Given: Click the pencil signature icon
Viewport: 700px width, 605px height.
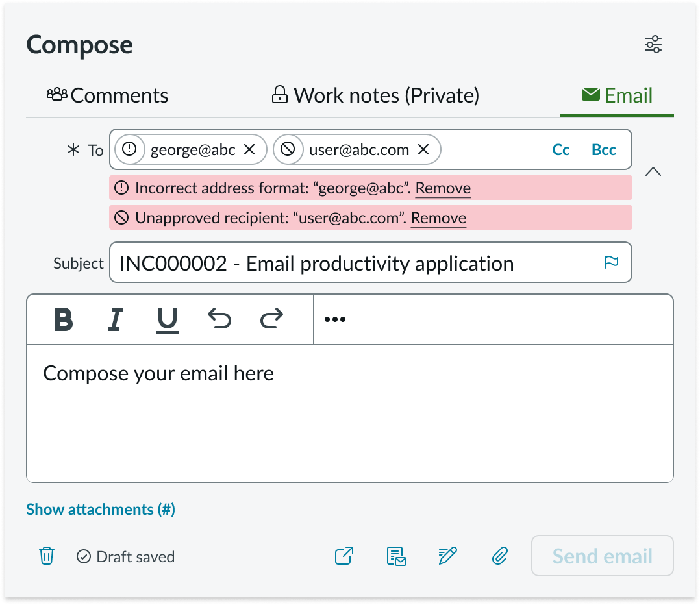Looking at the screenshot, I should [447, 556].
